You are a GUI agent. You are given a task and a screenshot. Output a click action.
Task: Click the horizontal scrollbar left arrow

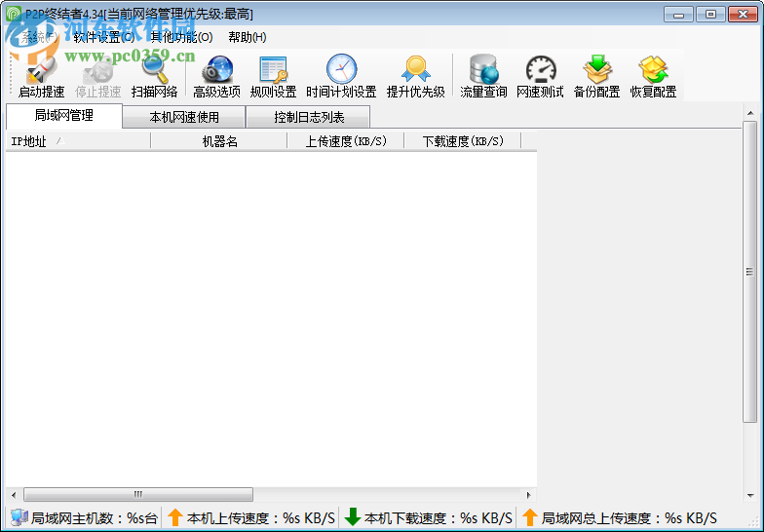(x=14, y=495)
